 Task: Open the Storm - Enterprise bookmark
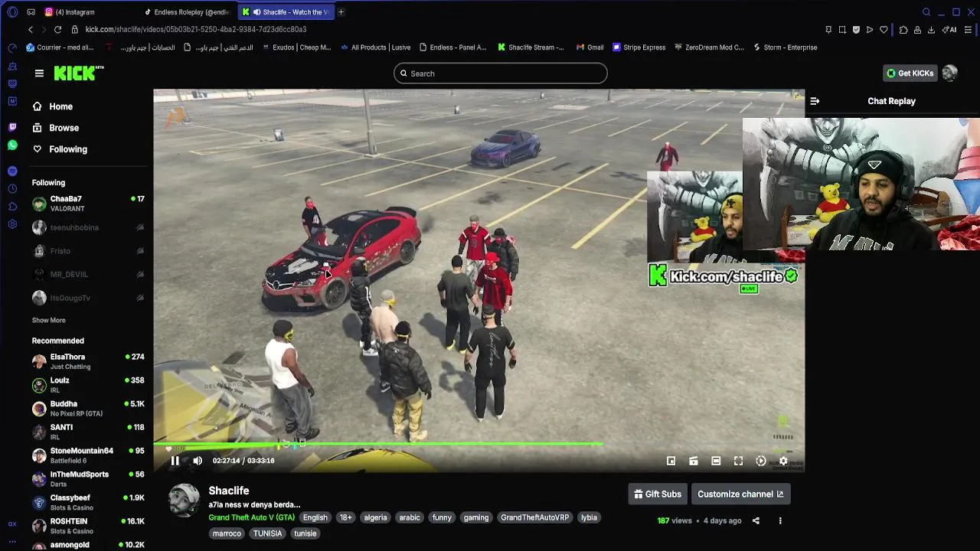[785, 47]
